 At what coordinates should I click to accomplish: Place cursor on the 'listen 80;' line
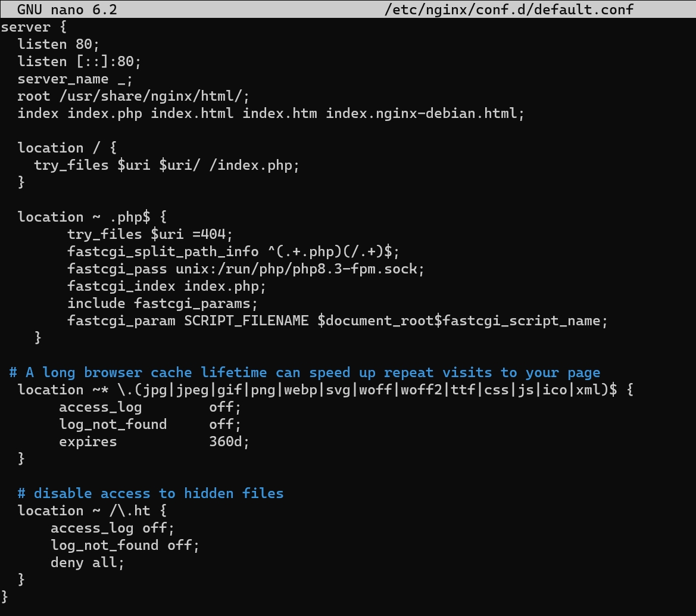pyautogui.click(x=58, y=44)
